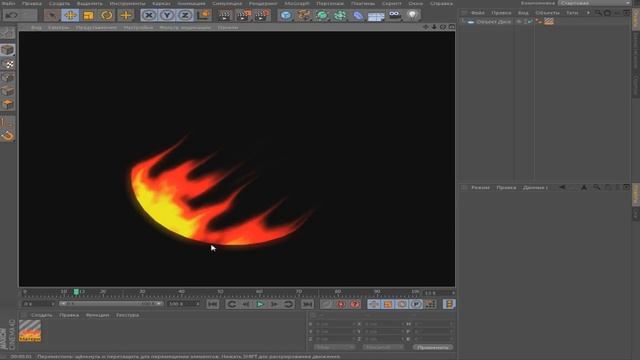640x360 pixels.
Task: Select Edges mode in left palette
Action: coord(8,91)
